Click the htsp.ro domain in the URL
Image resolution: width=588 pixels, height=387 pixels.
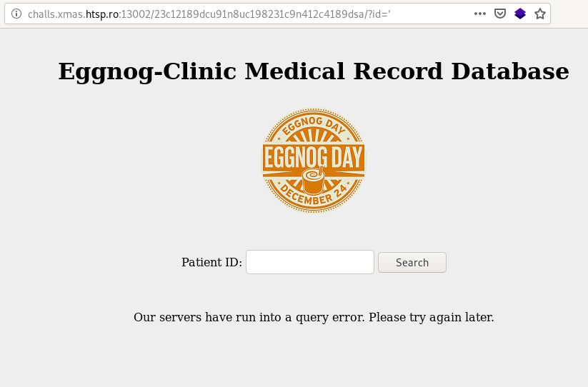click(102, 14)
